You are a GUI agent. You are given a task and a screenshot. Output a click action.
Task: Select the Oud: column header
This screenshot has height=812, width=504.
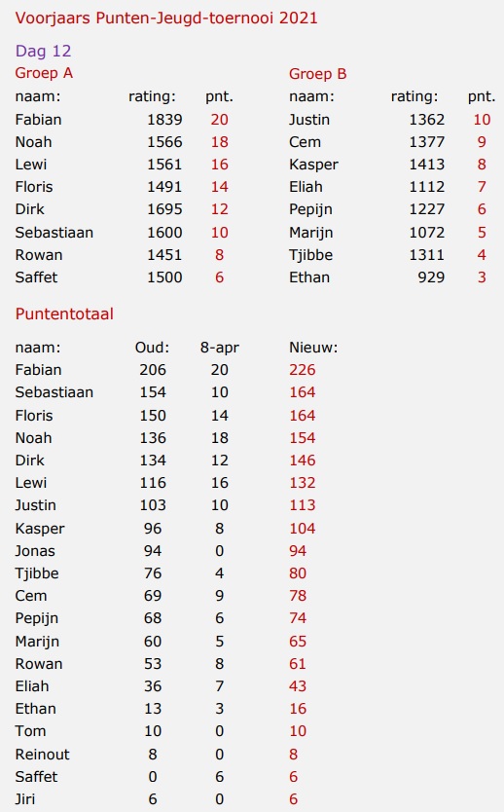coord(152,347)
